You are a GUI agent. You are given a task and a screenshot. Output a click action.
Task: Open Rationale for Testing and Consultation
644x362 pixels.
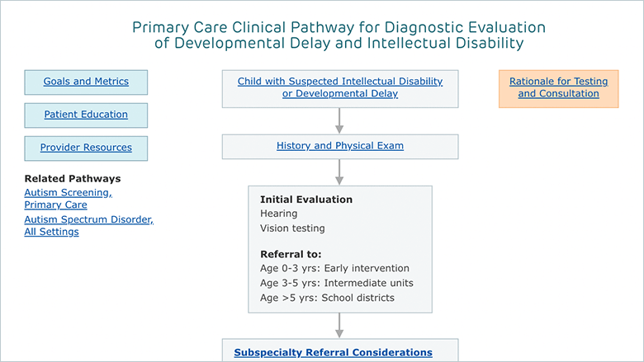pyautogui.click(x=559, y=87)
